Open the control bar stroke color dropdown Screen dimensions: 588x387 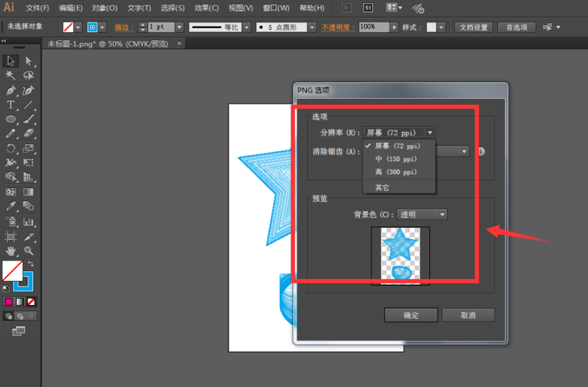pyautogui.click(x=102, y=27)
